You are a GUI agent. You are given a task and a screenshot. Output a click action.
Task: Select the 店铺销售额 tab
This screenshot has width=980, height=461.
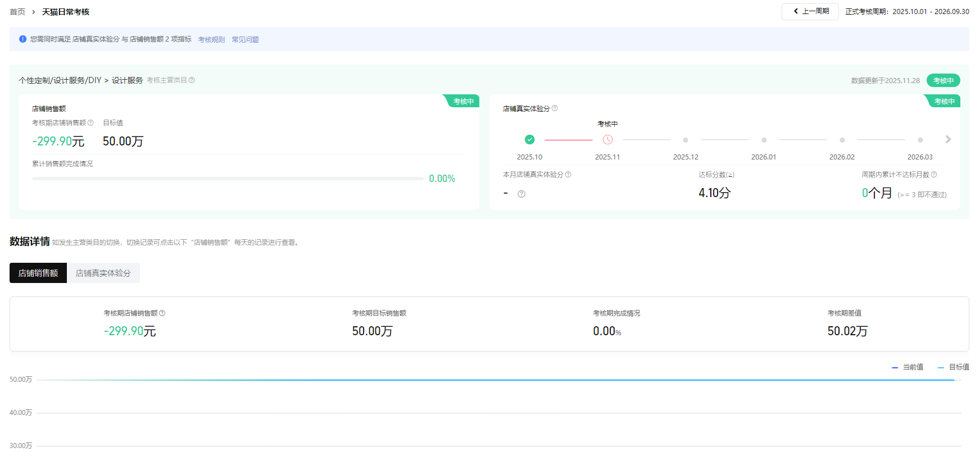click(38, 273)
